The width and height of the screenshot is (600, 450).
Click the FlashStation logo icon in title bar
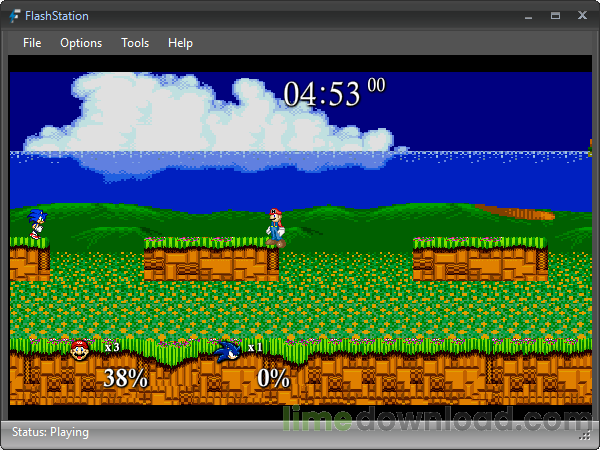click(x=15, y=16)
